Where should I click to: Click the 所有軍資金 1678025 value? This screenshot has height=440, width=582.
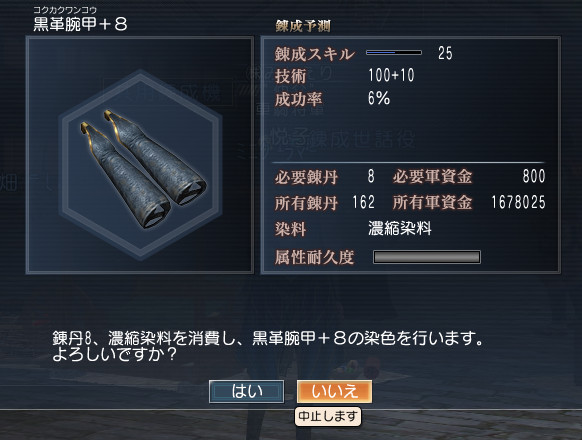point(519,202)
